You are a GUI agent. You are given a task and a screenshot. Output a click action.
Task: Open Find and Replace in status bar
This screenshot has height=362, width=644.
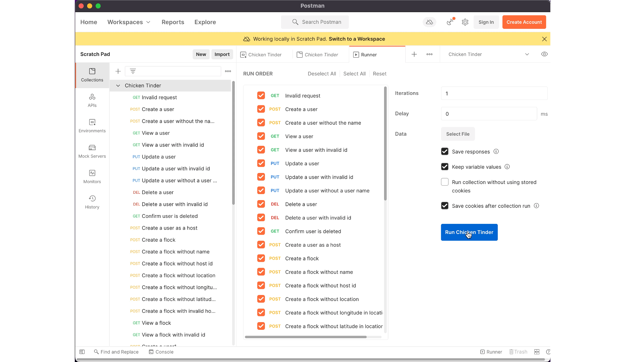[116, 352]
